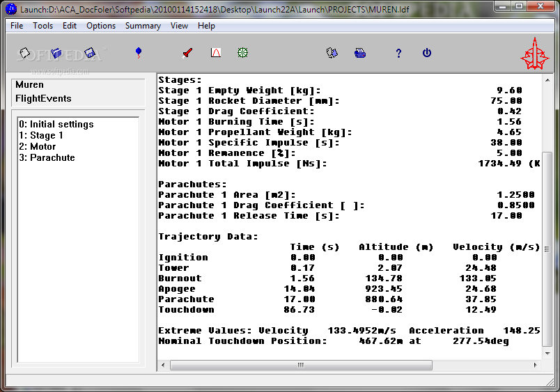The image size is (560, 392).
Task: Select '3: Parachute' list entry
Action: pyautogui.click(x=47, y=157)
